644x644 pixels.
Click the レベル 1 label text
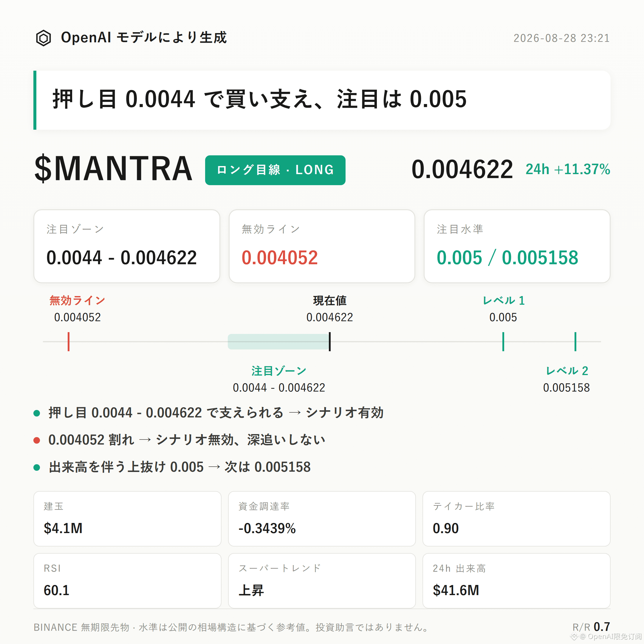click(503, 300)
